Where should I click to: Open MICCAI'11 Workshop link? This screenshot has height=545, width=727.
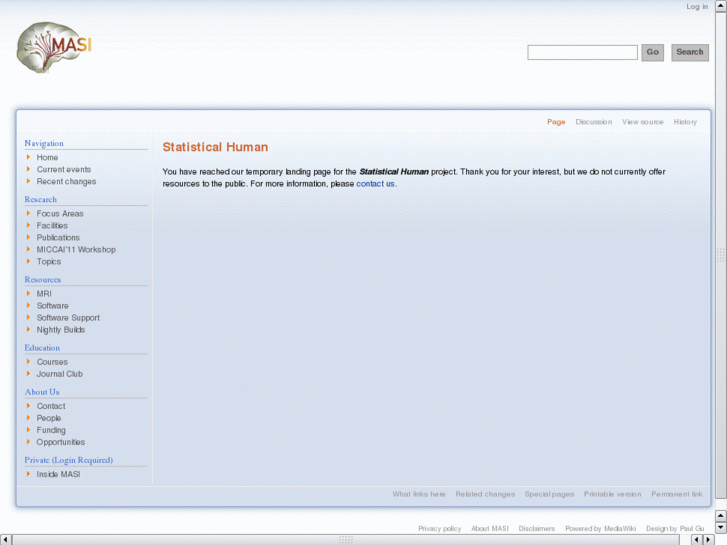(x=76, y=250)
